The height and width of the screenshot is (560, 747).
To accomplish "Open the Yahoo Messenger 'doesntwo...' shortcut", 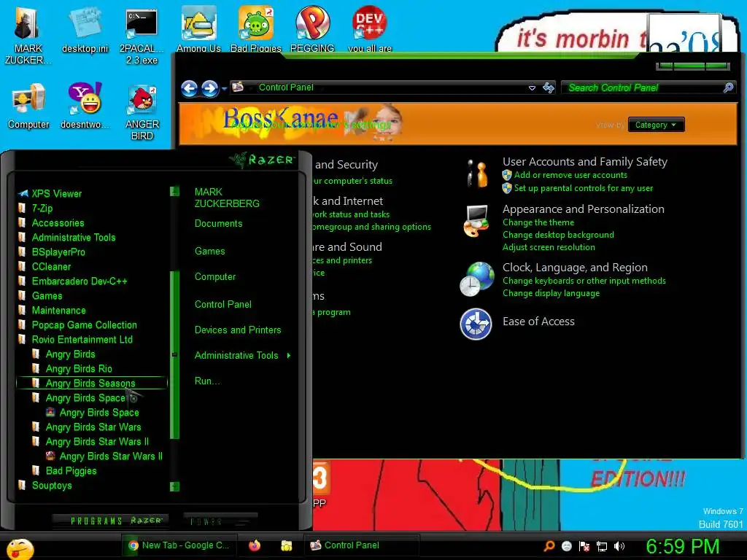I will pyautogui.click(x=85, y=106).
